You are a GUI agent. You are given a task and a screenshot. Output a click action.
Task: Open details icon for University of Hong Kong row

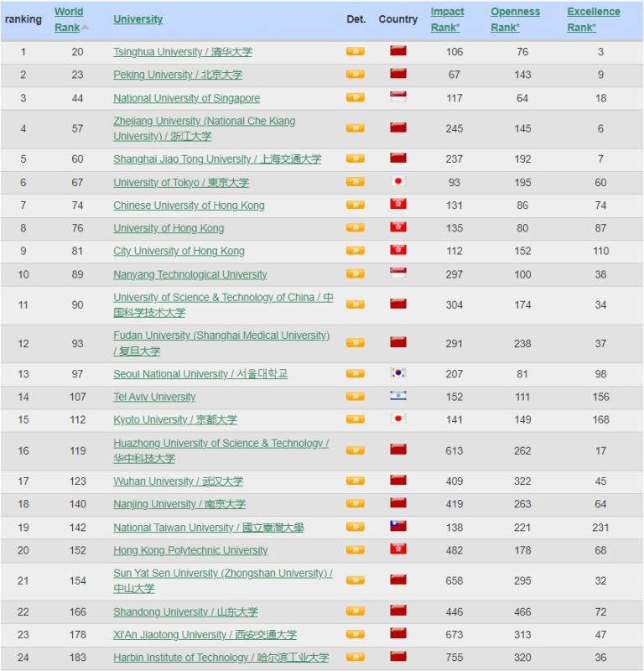[x=356, y=227]
